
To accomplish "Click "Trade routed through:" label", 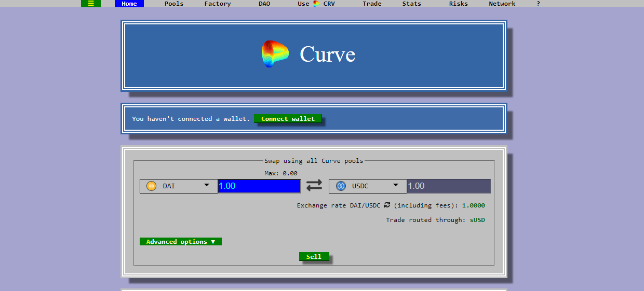I will click(x=426, y=220).
